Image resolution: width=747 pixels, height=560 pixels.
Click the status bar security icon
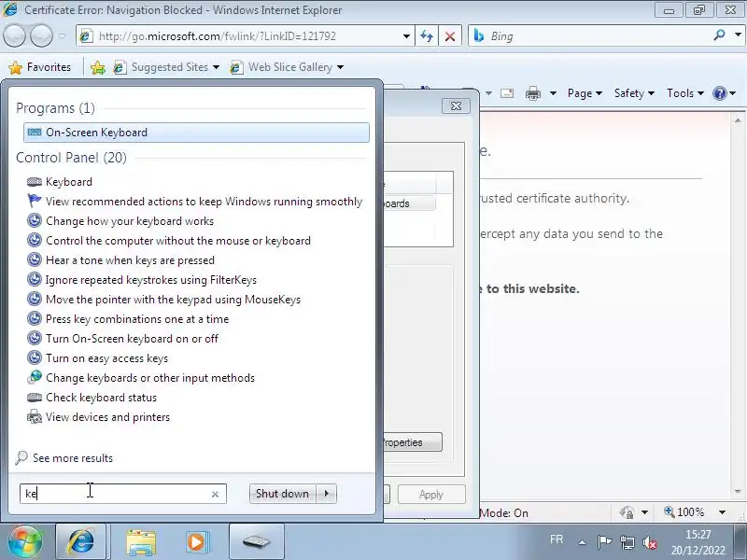pos(627,512)
